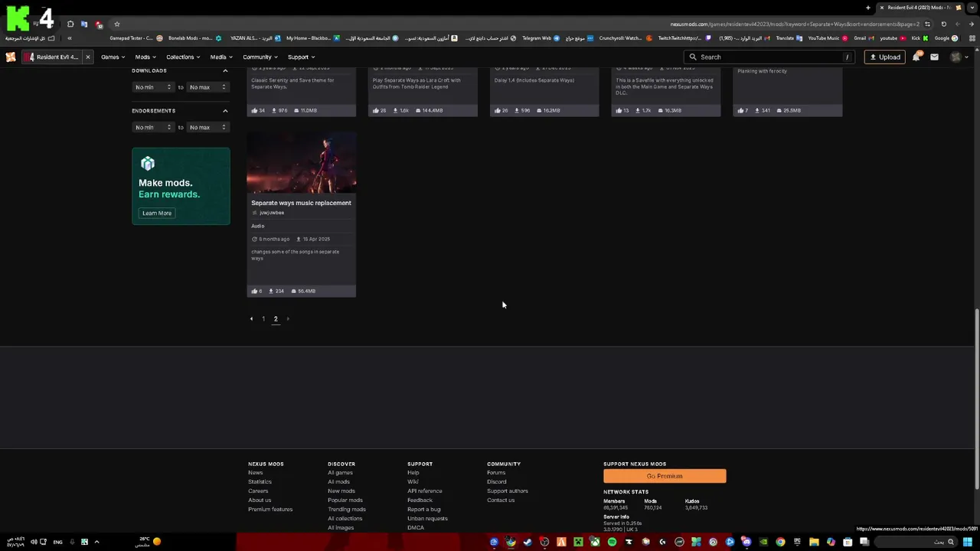Viewport: 980px width, 551px height.
Task: Open Separate ways music replacement thumbnail
Action: click(x=301, y=161)
